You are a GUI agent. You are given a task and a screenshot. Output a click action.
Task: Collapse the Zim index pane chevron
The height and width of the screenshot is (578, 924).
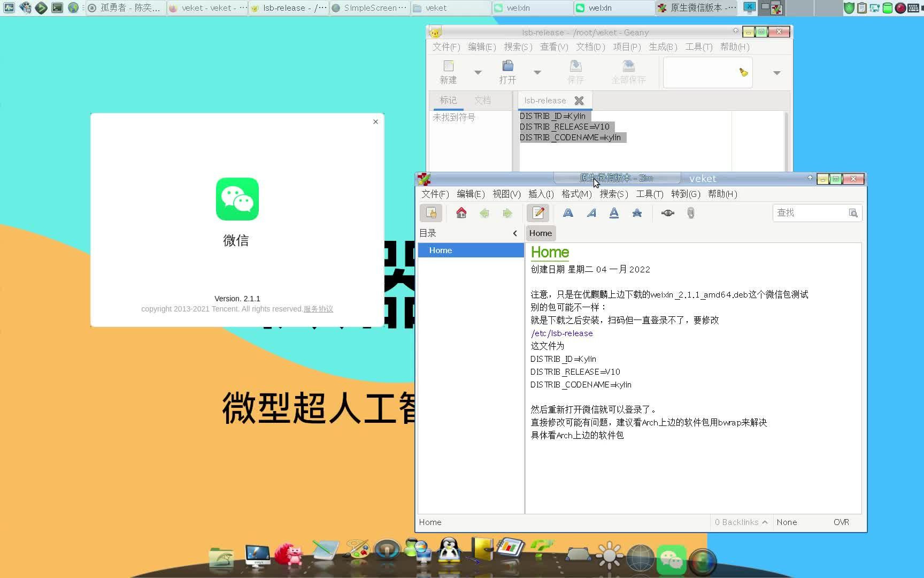(x=515, y=233)
